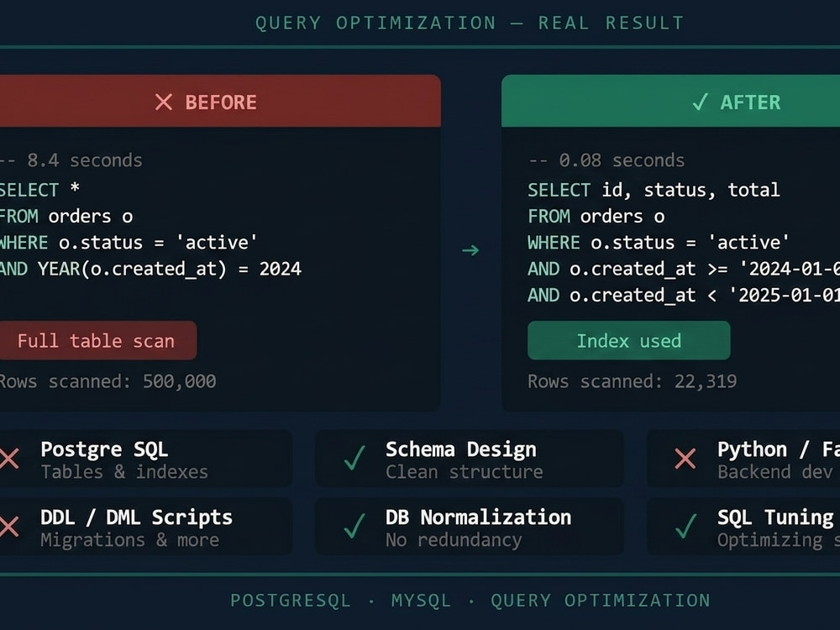840x630 pixels.
Task: Click 'FROM orders o' in the After panel
Action: click(x=596, y=217)
